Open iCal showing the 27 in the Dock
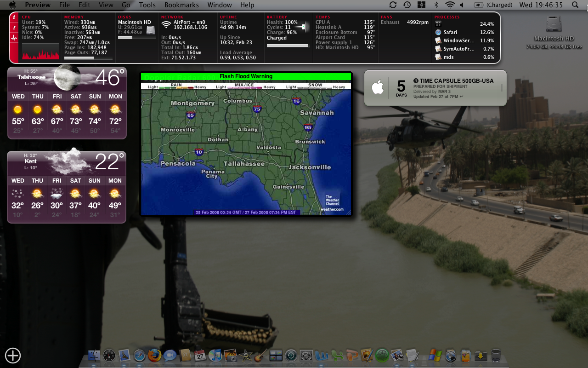Viewport: 588px width, 368px height. [x=199, y=355]
